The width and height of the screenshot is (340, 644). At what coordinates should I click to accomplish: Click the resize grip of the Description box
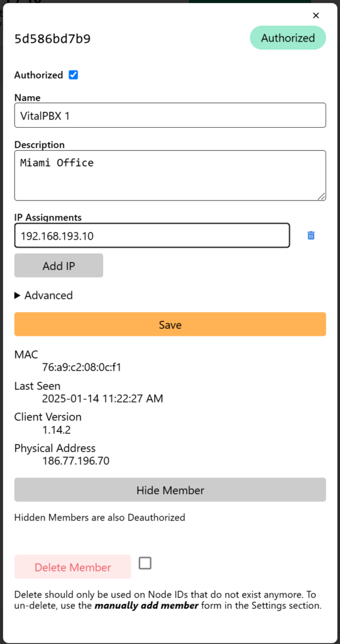322,196
